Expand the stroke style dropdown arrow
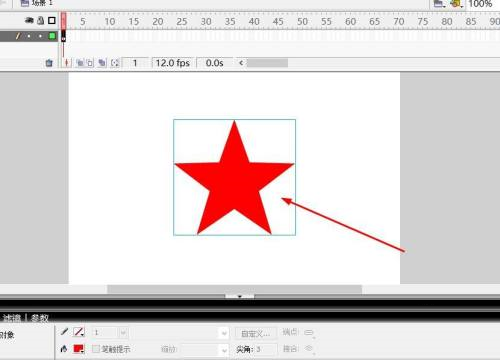The height and width of the screenshot is (360, 500). 224,333
